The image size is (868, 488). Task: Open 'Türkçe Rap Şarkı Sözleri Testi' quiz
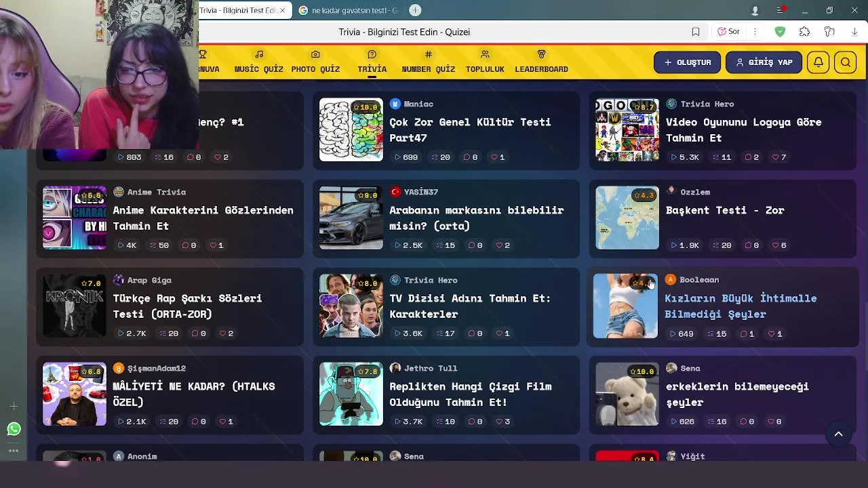[187, 306]
